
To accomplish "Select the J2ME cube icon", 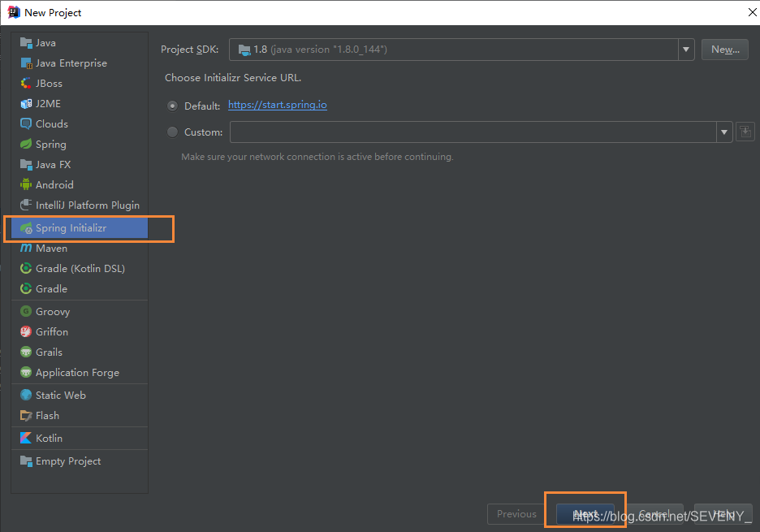I will tap(26, 104).
